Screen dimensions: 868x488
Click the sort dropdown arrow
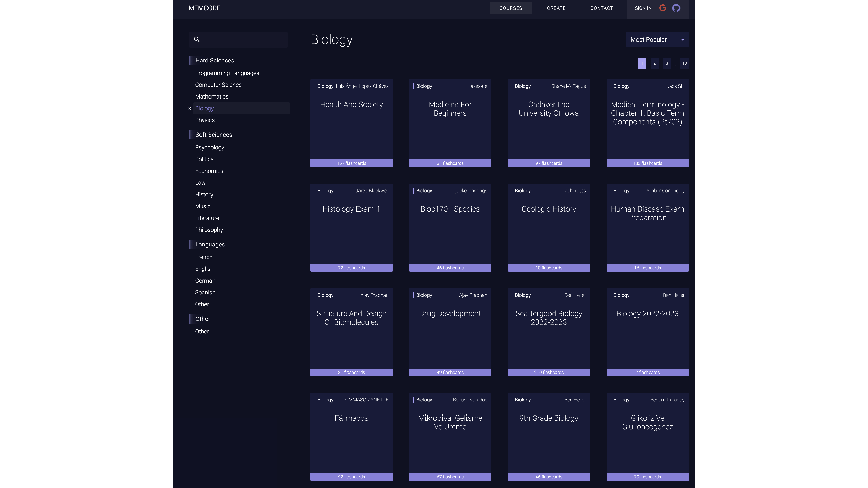[x=683, y=40]
